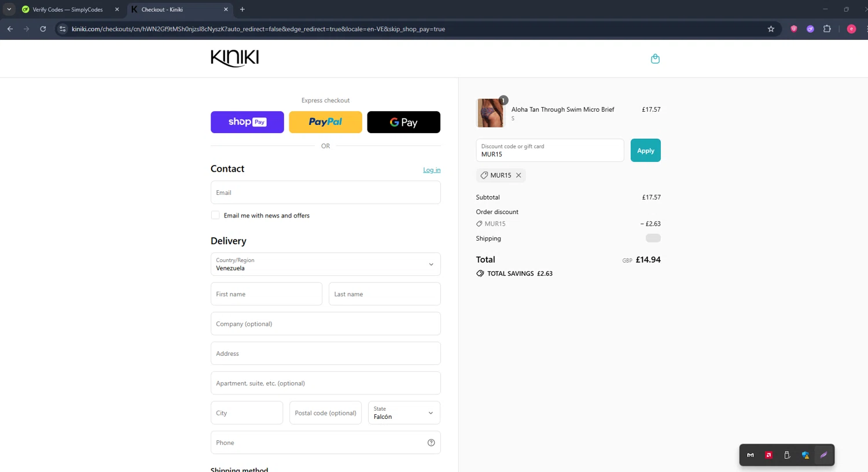This screenshot has height=472, width=868.
Task: Reload the checkout page
Action: point(43,29)
